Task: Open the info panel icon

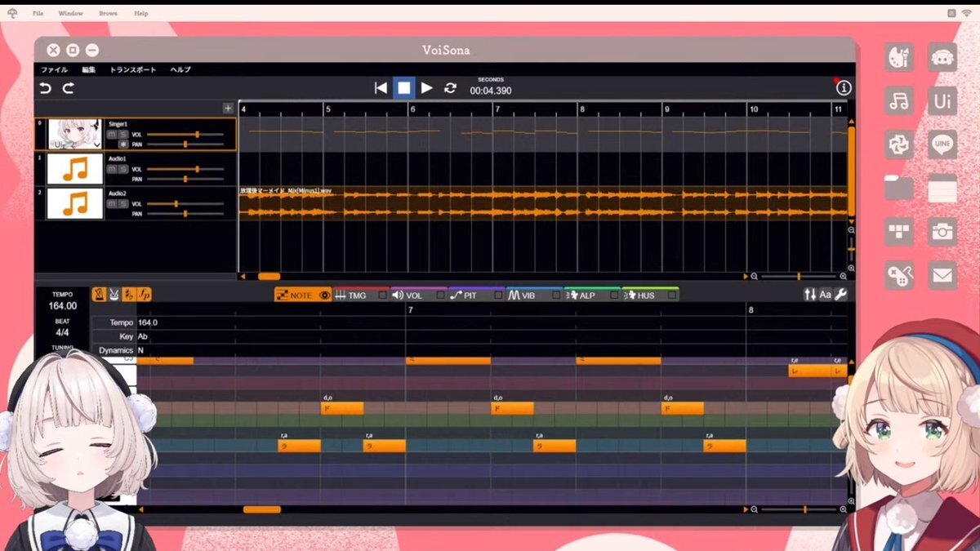Action: click(844, 87)
